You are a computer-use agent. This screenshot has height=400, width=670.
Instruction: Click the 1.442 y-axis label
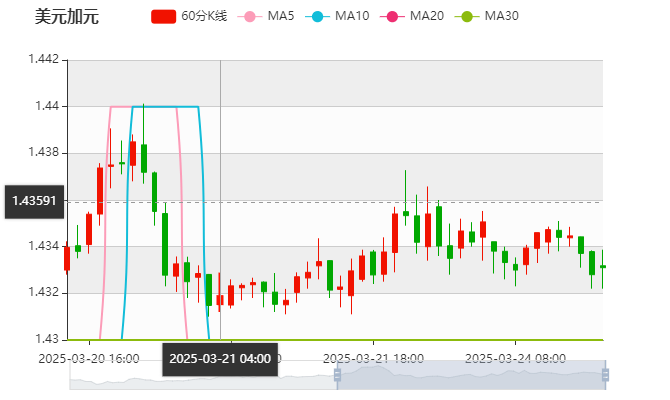(x=46, y=59)
